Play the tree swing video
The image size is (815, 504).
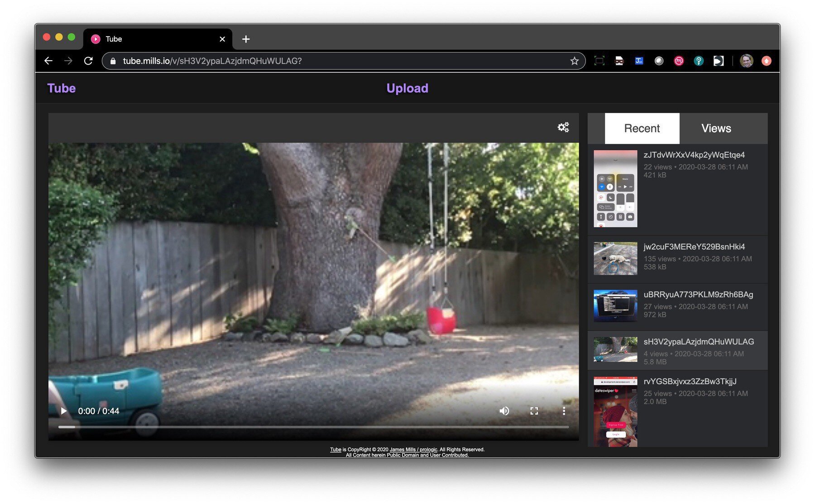pyautogui.click(x=64, y=411)
